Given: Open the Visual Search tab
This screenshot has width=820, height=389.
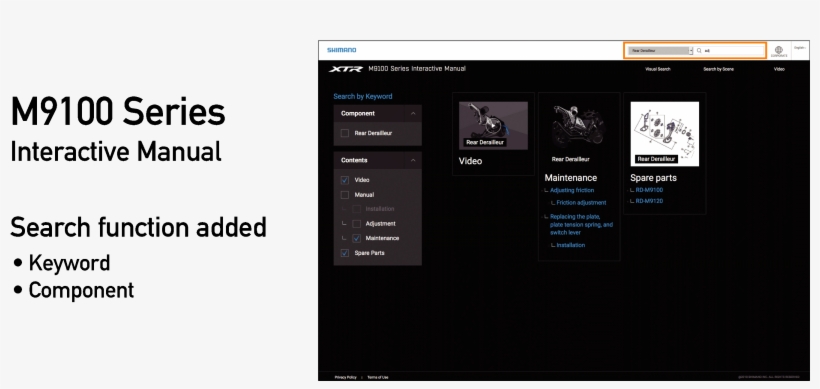Looking at the screenshot, I should point(657,69).
